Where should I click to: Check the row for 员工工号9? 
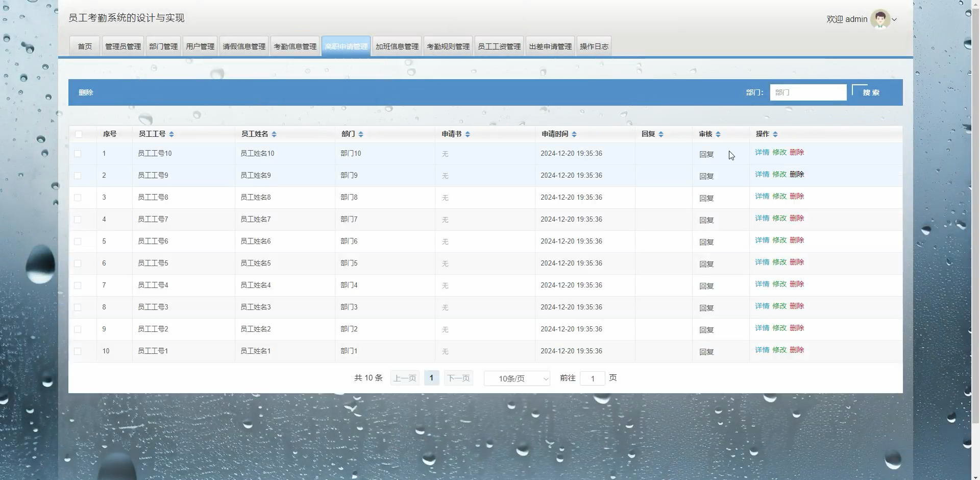point(78,176)
